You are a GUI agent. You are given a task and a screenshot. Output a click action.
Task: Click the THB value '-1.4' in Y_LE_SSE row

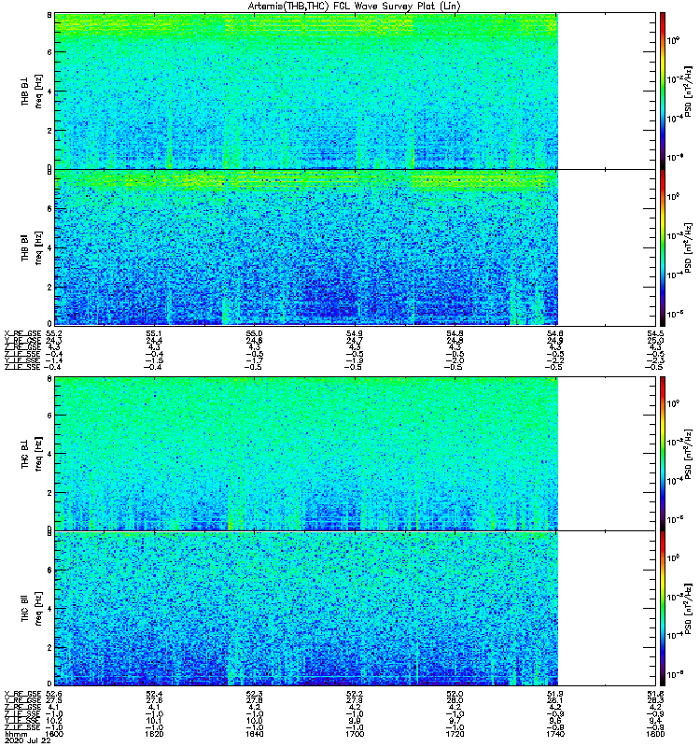tap(53, 360)
